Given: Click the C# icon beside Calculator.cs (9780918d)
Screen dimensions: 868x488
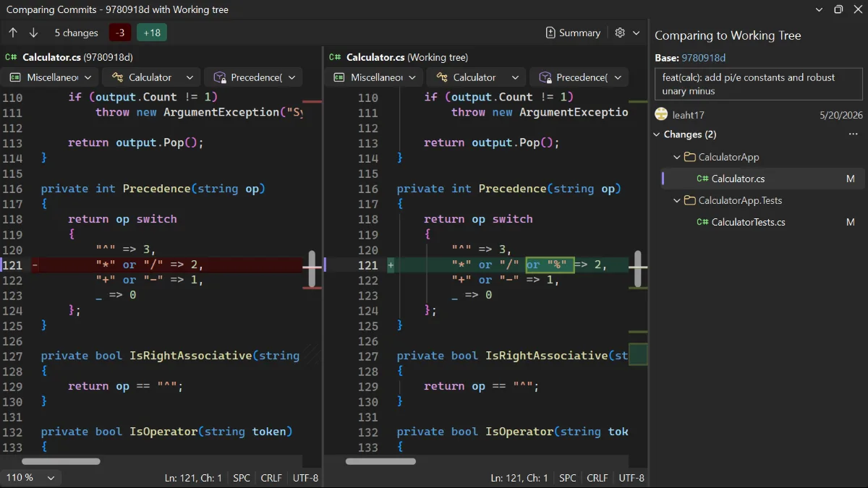Looking at the screenshot, I should [x=11, y=57].
